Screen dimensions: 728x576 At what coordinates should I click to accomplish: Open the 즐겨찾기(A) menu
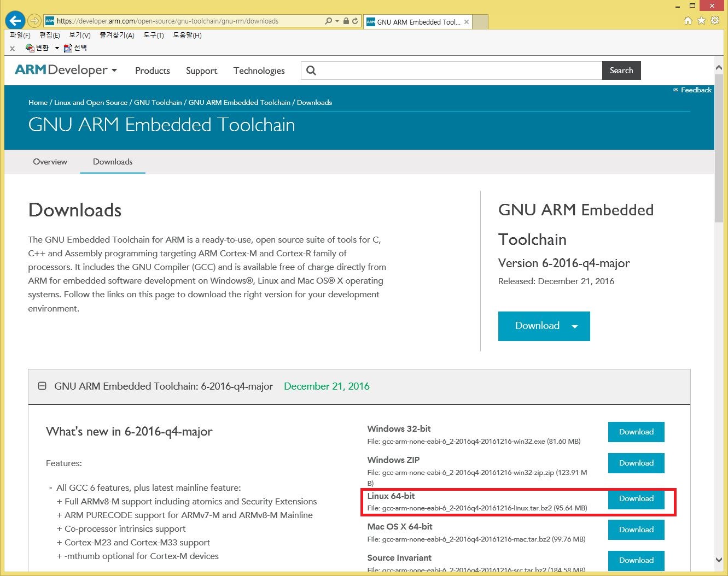click(x=117, y=35)
